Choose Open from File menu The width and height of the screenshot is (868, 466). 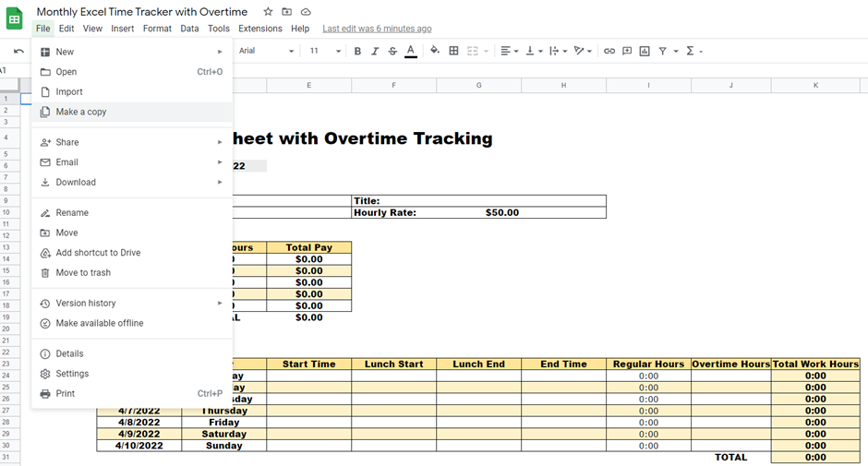(x=132, y=71)
